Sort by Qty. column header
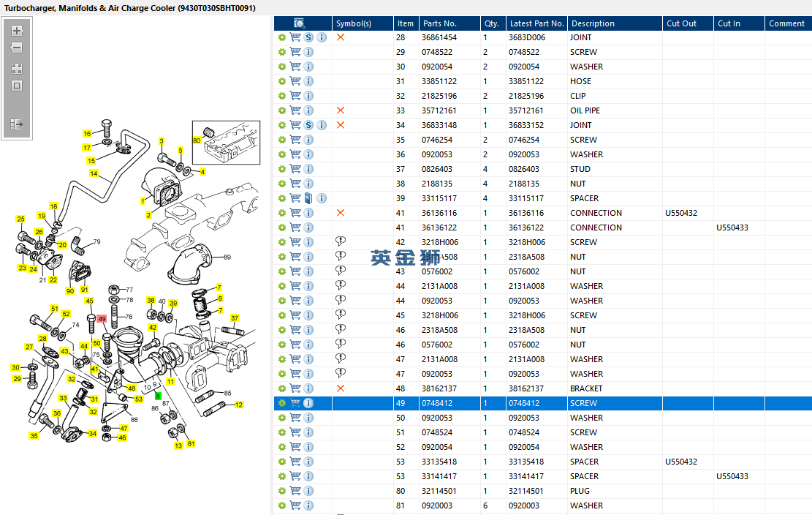Screen dimensions: 812x515 click(493, 23)
